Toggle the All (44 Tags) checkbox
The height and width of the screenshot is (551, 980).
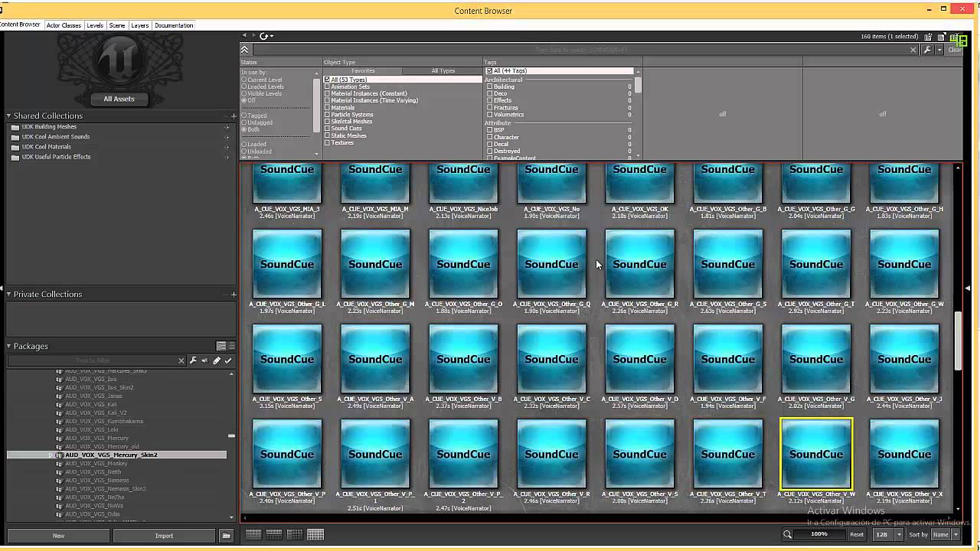(489, 71)
